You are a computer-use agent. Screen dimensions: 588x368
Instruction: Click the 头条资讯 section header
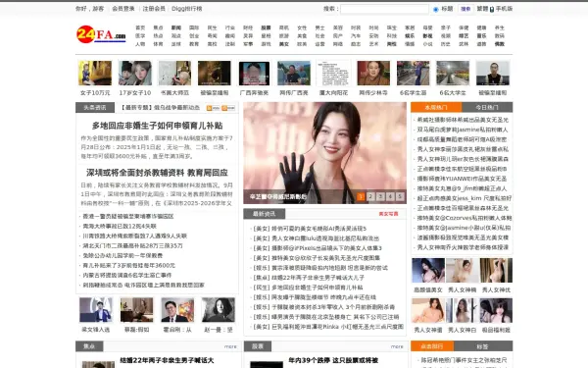tap(95, 107)
